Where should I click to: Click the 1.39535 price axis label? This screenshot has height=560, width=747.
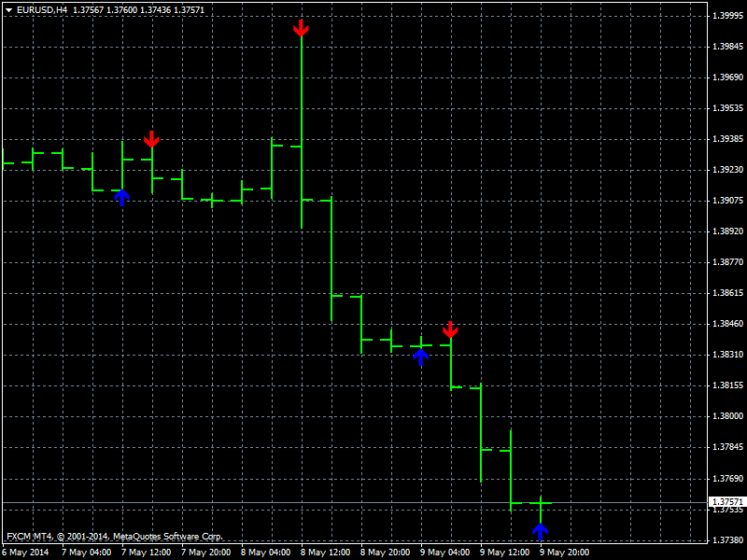pos(727,108)
